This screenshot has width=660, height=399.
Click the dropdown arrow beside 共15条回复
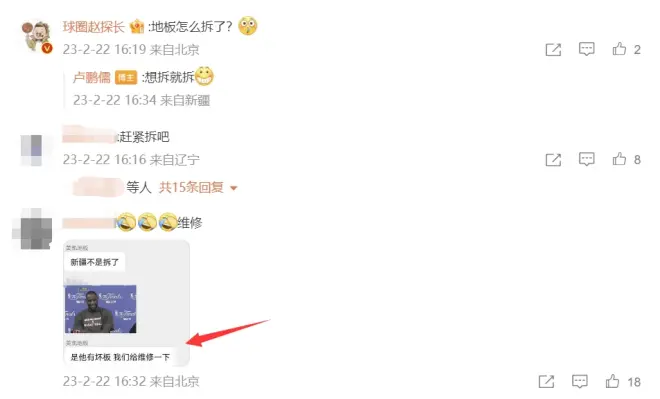pos(234,188)
